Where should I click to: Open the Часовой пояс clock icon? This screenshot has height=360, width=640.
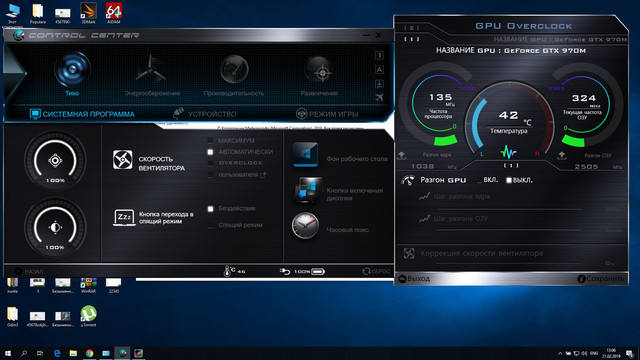(305, 225)
